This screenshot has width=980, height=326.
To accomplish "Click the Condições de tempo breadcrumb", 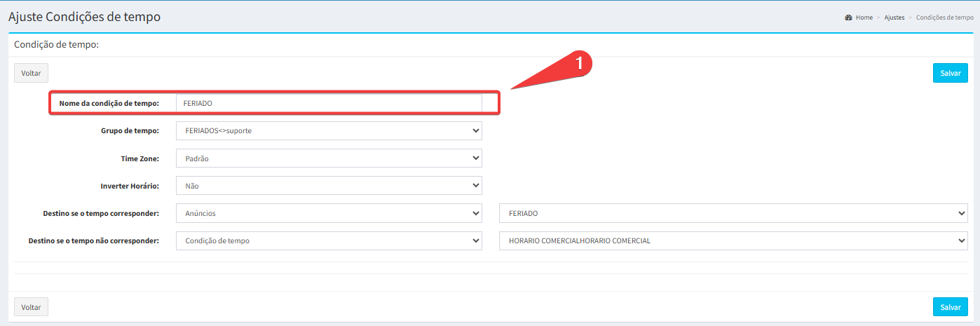I will tap(944, 18).
